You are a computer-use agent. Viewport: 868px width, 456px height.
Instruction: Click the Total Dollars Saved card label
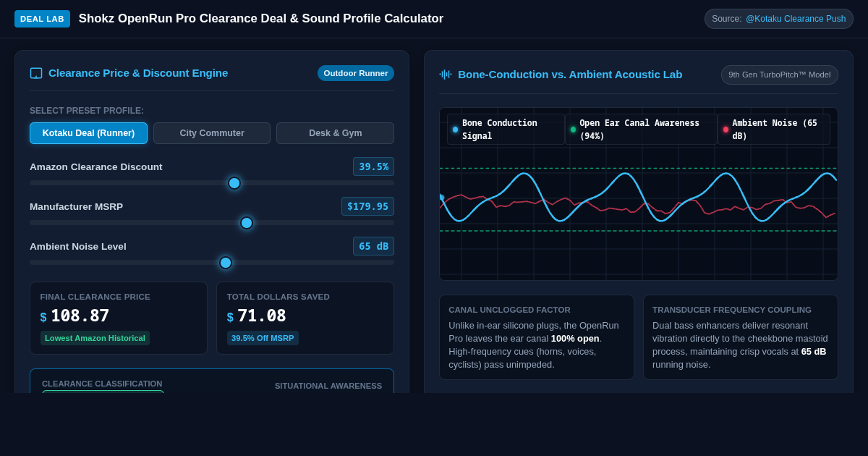click(x=278, y=297)
